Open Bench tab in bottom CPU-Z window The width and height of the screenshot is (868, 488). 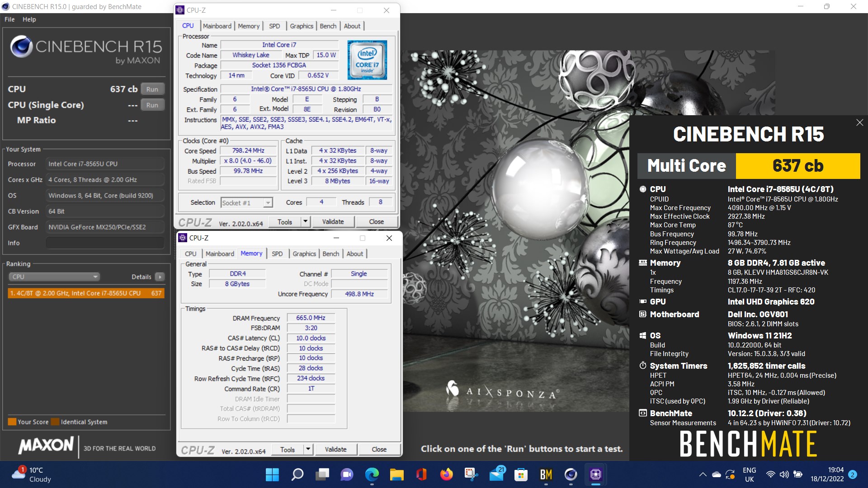[331, 254]
